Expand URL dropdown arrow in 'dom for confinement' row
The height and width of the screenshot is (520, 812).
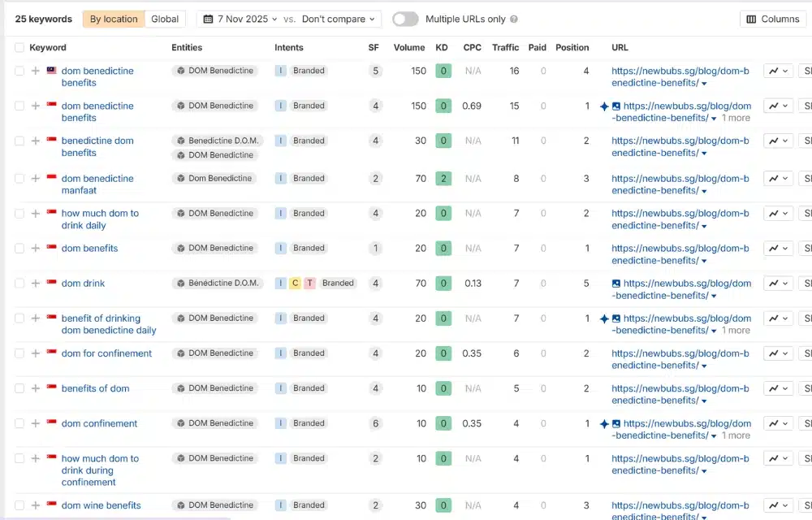(x=704, y=366)
